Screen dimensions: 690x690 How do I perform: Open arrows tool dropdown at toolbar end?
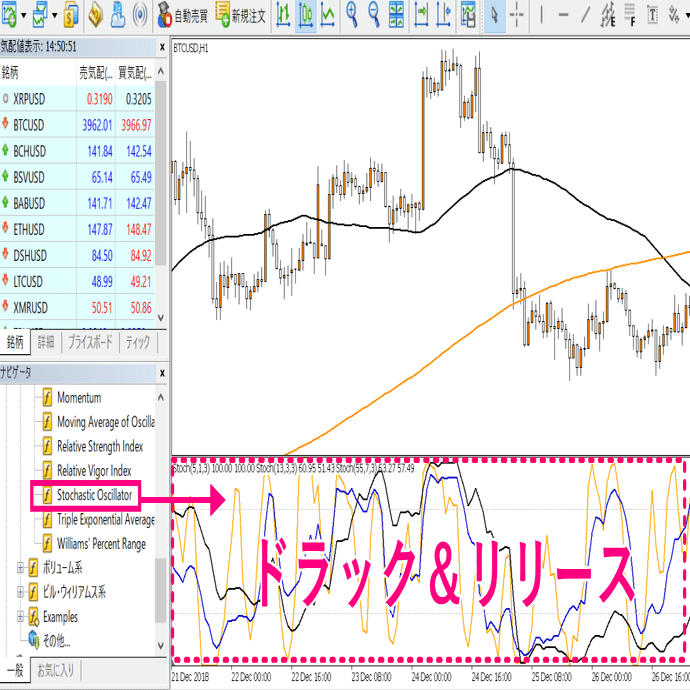click(686, 16)
